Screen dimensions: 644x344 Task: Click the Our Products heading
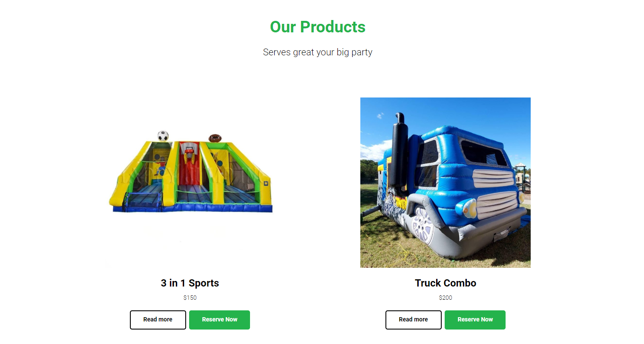click(318, 27)
